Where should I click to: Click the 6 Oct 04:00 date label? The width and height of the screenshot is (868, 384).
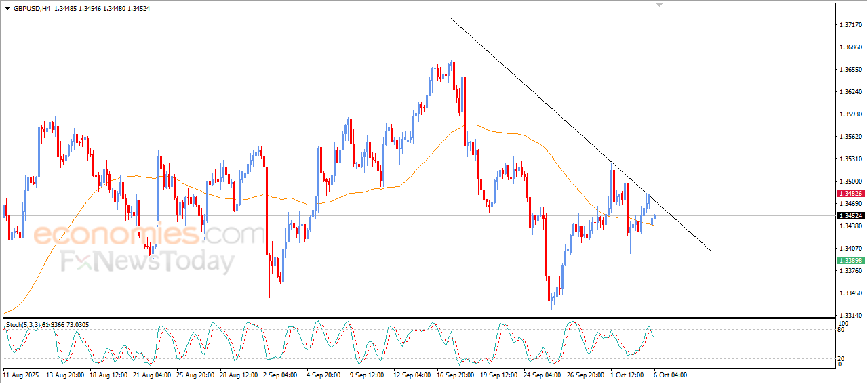coord(670,374)
